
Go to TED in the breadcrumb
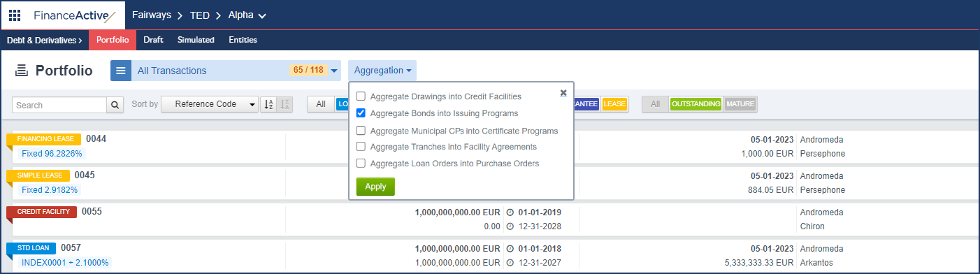(x=200, y=15)
